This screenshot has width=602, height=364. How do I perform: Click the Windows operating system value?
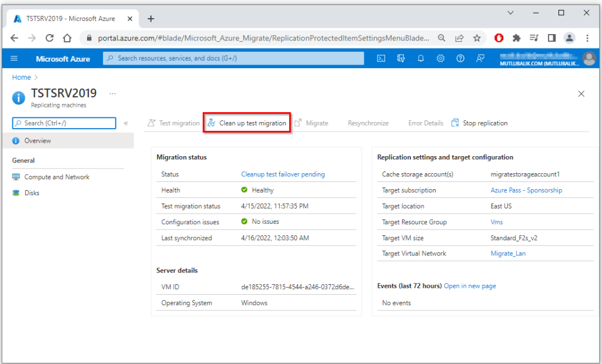point(254,302)
